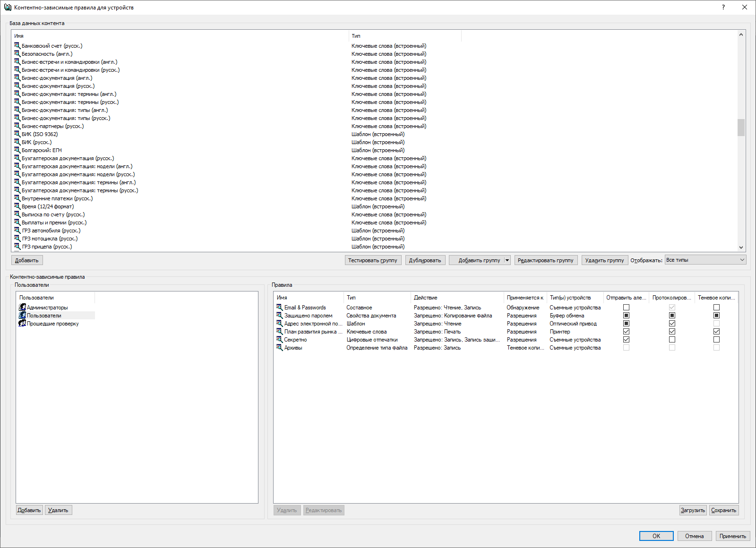Expand the Добавить группу dropdown arrow
The width and height of the screenshot is (756, 548).
tap(507, 260)
